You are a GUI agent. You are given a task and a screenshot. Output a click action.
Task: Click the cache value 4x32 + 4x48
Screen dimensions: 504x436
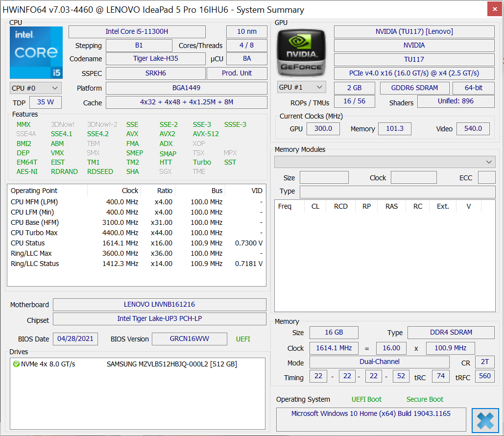(x=187, y=102)
